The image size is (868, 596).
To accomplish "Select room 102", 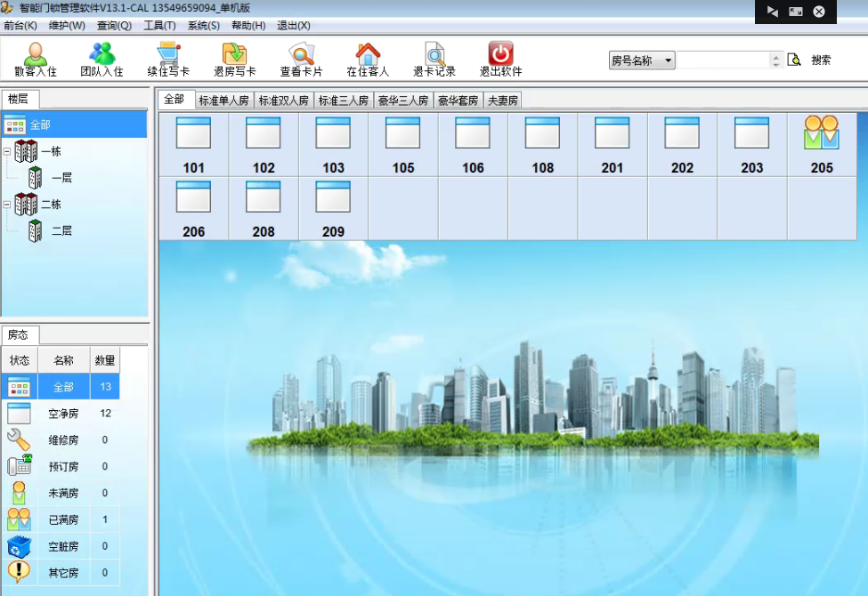I will coord(264,145).
